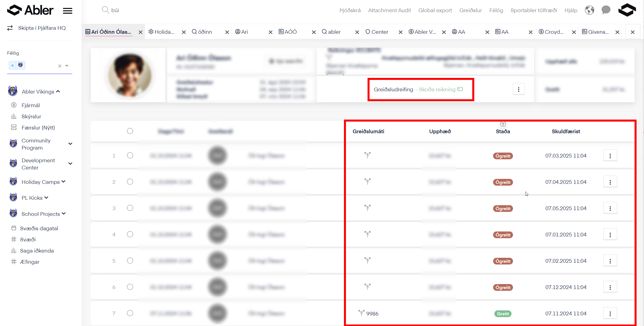Image resolution: width=644 pixels, height=326 pixels.
Task: Open the chat bubble icon
Action: click(x=606, y=10)
